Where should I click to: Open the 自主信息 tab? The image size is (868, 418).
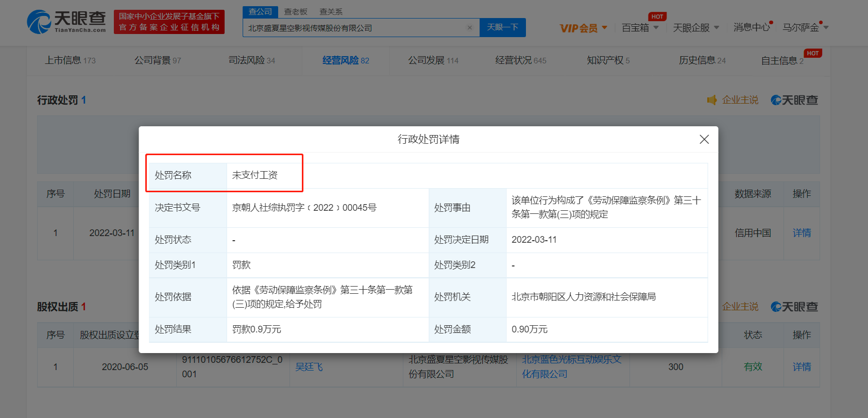coord(782,61)
